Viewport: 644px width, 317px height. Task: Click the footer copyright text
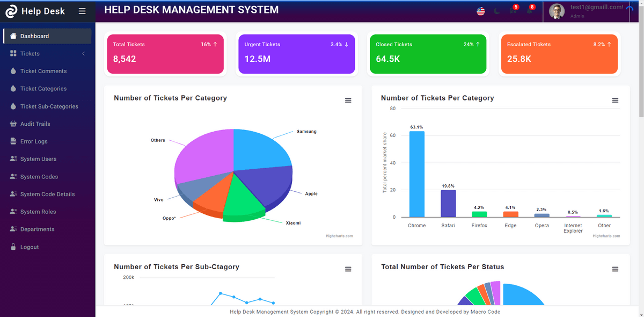pos(365,312)
